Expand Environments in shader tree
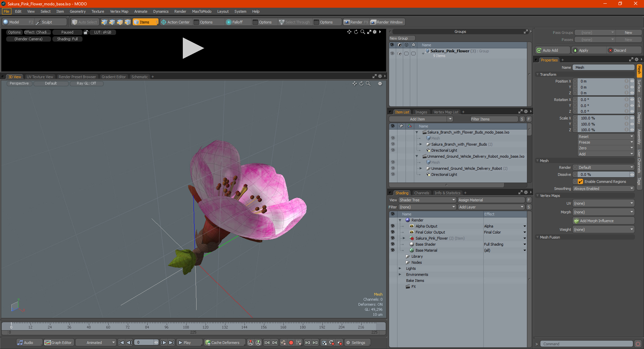This screenshot has width=644, height=349. pyautogui.click(x=400, y=275)
